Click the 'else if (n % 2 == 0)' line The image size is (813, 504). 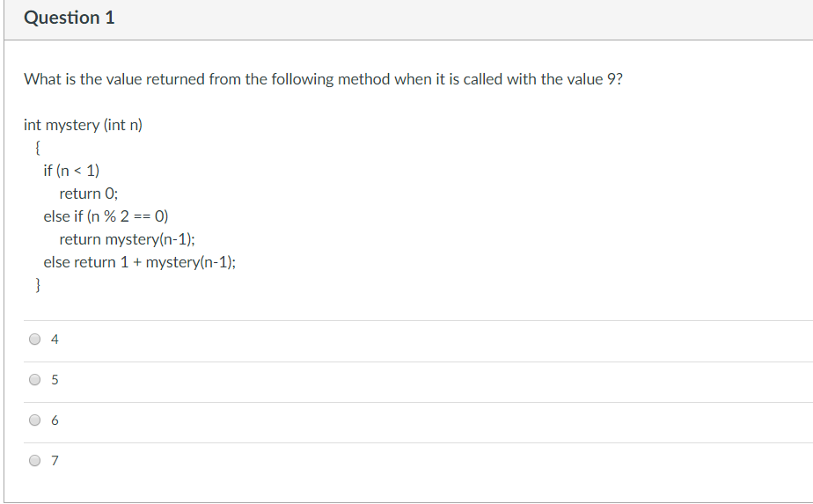[106, 216]
